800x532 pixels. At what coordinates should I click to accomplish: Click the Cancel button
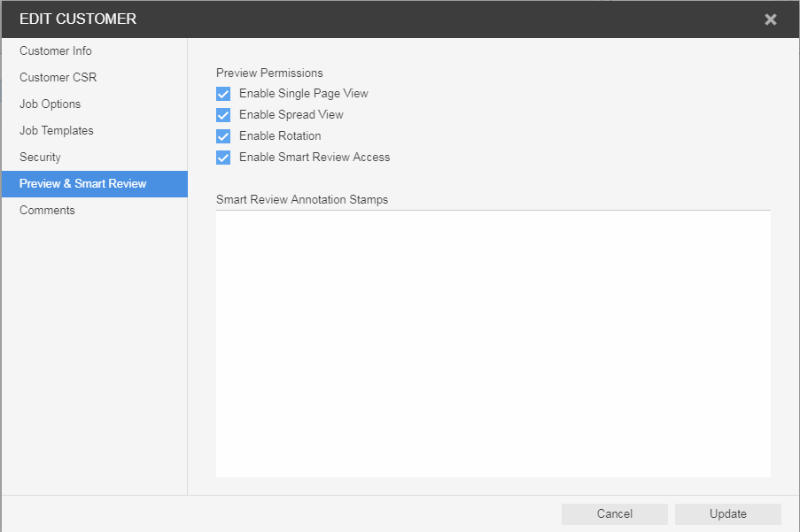[x=614, y=514]
